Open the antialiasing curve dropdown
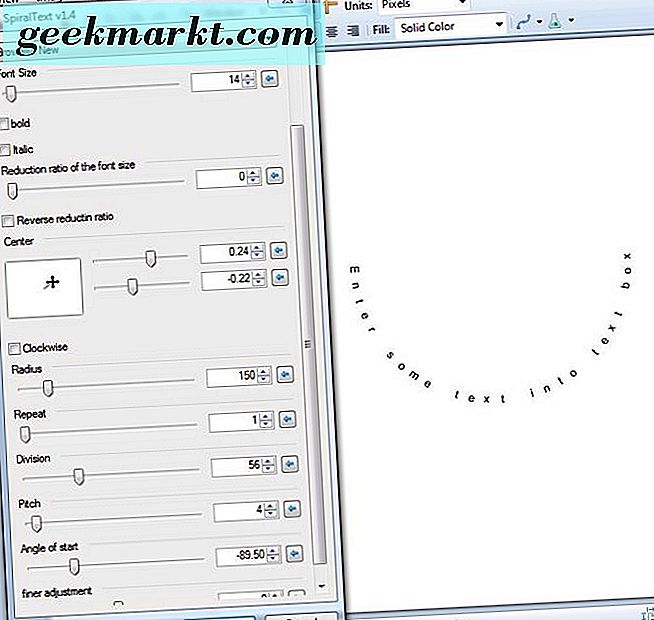654x620 pixels. 529,22
